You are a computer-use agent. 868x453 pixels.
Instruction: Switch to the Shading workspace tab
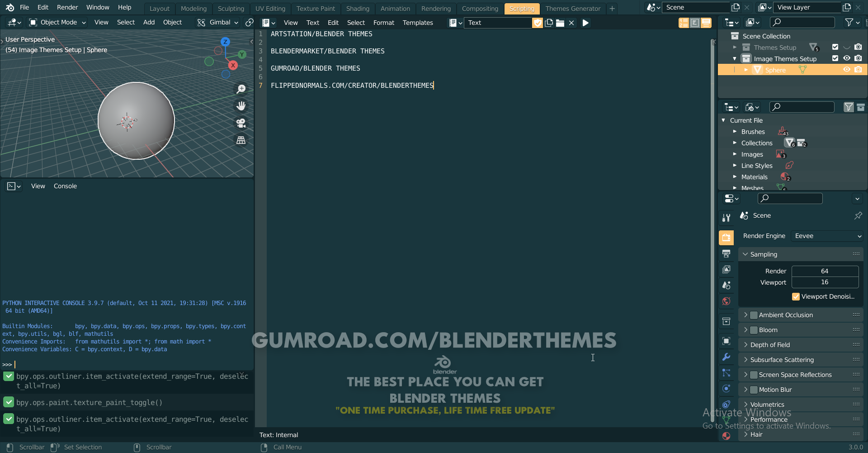pyautogui.click(x=358, y=9)
